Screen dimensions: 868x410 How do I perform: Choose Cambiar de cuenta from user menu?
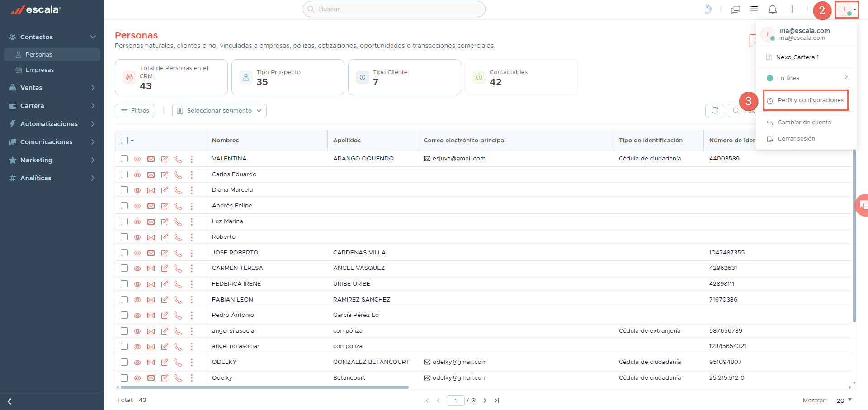coord(804,123)
